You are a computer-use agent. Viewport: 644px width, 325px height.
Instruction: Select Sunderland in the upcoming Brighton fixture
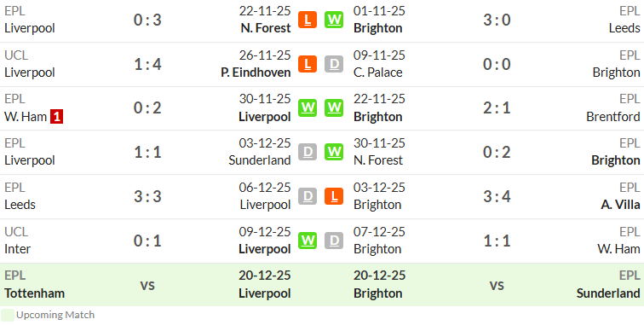608,293
